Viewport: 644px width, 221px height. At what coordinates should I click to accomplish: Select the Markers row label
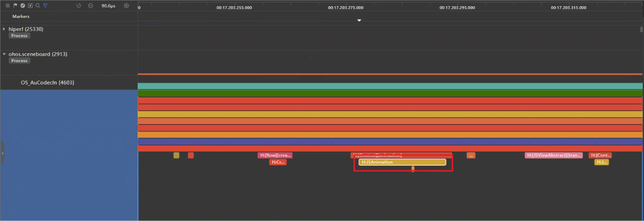pyautogui.click(x=21, y=17)
